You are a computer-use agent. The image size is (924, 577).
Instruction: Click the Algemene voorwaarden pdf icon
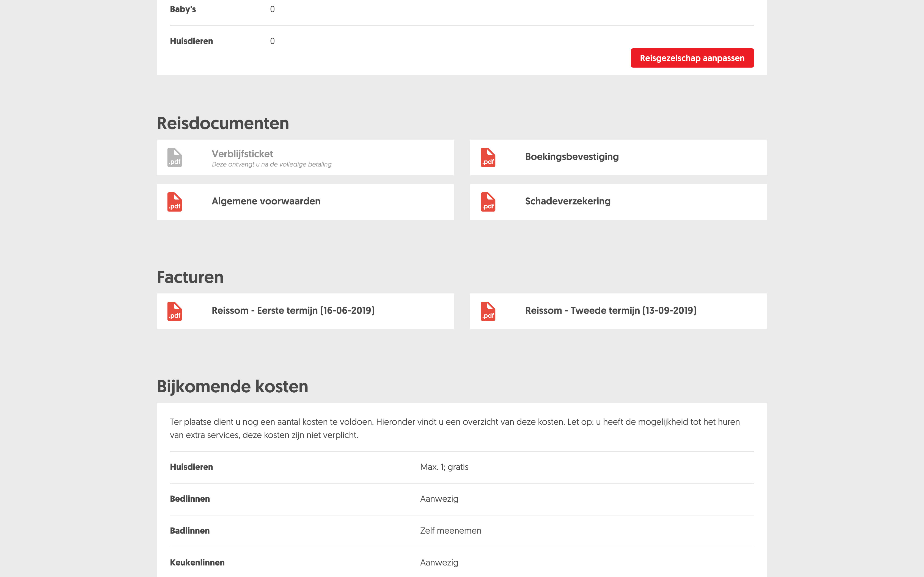(175, 202)
